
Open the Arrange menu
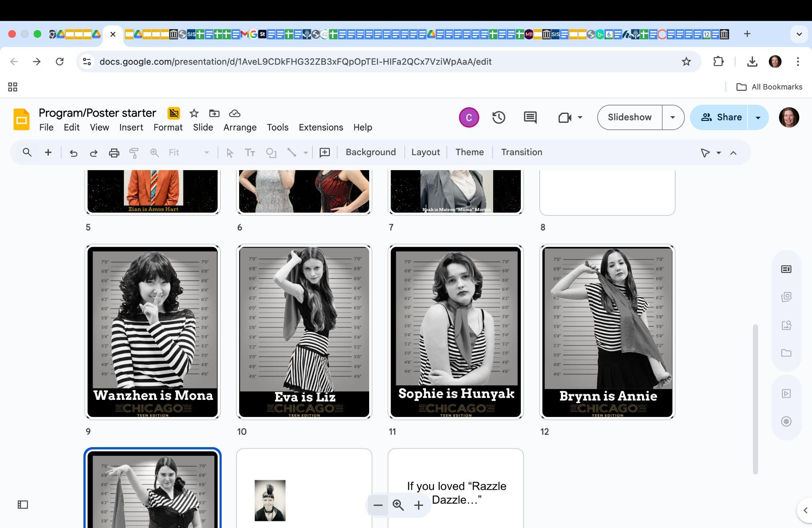pos(240,127)
